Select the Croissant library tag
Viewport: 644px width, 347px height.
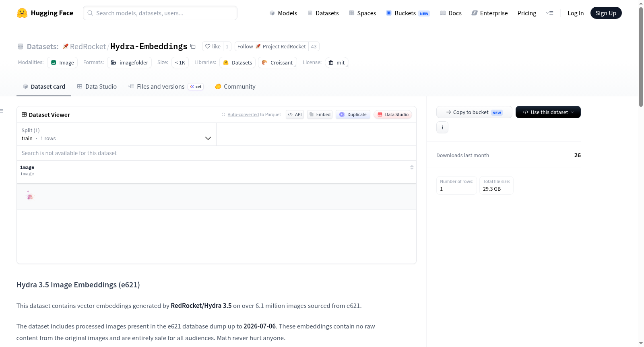[277, 62]
